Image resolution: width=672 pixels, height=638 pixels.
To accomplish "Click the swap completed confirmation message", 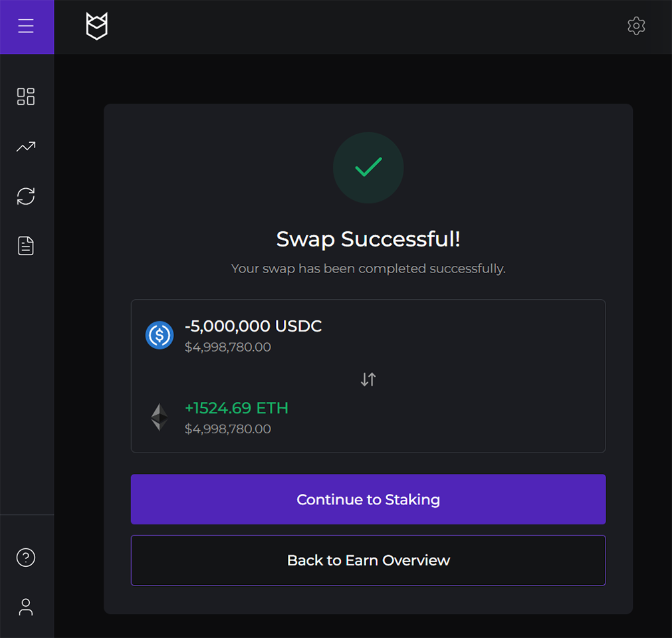I will tap(368, 269).
